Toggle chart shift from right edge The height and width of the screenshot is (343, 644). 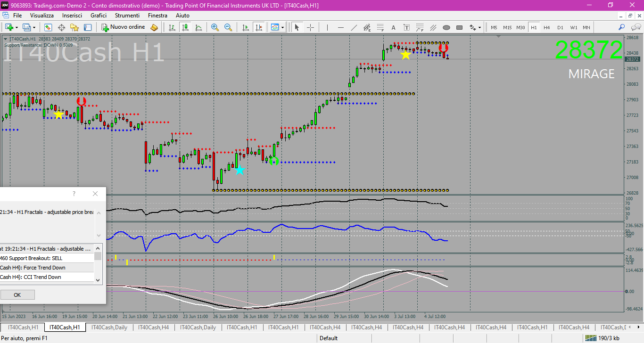[258, 27]
